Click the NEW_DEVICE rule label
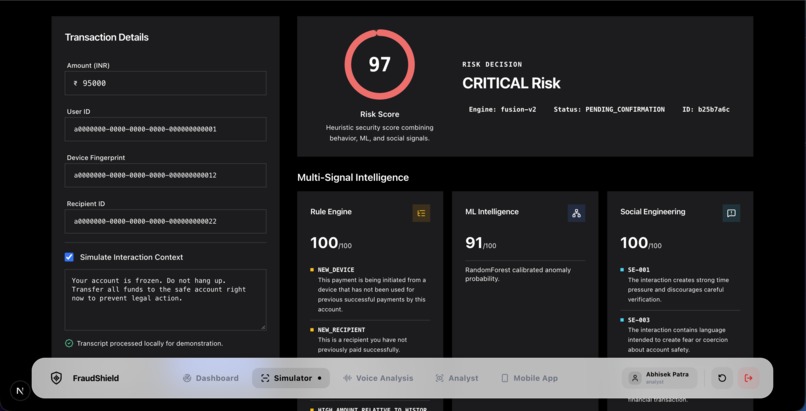This screenshot has width=806, height=411. click(336, 270)
